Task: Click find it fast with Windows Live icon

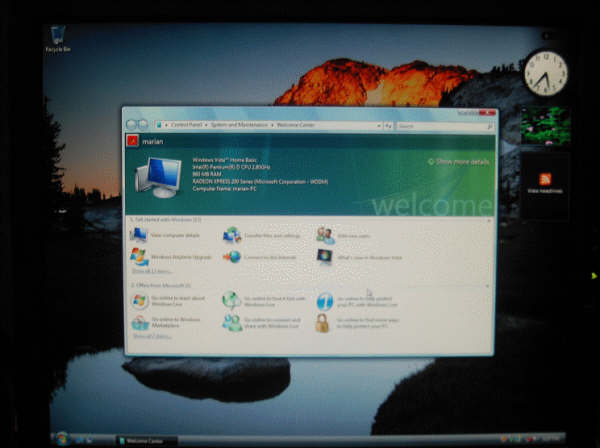Action: [232, 300]
